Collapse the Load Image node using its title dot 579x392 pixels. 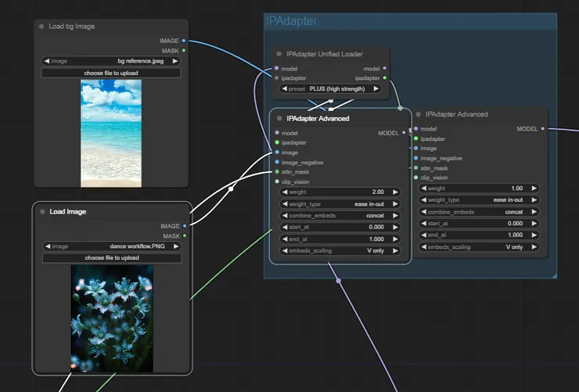(41, 211)
